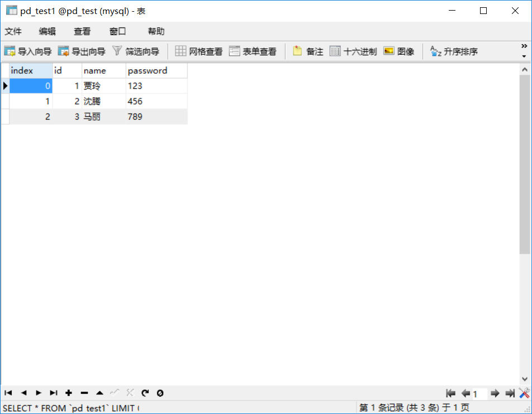
Task: Sort ascending with 升序排序
Action: pos(454,51)
